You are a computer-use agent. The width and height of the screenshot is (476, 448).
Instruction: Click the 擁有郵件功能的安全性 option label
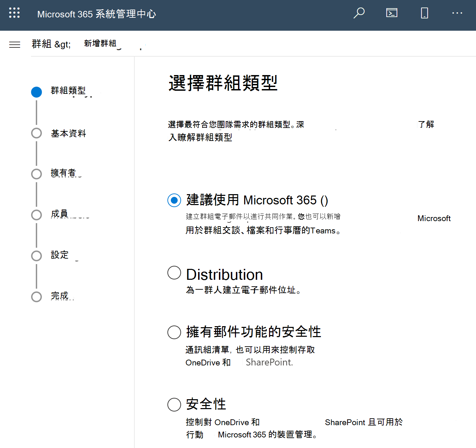tap(254, 332)
